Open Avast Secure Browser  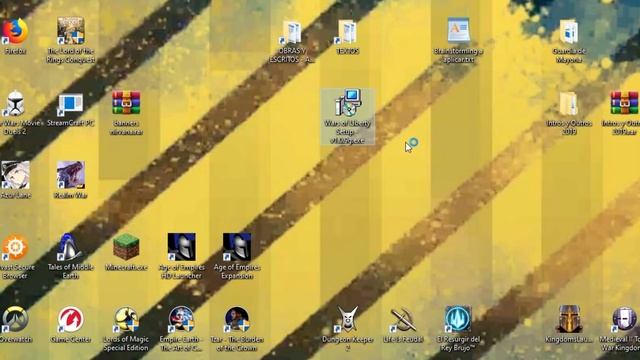[15, 247]
